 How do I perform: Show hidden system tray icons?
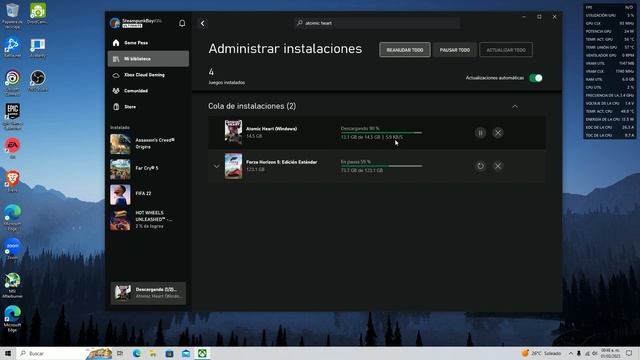(571, 353)
